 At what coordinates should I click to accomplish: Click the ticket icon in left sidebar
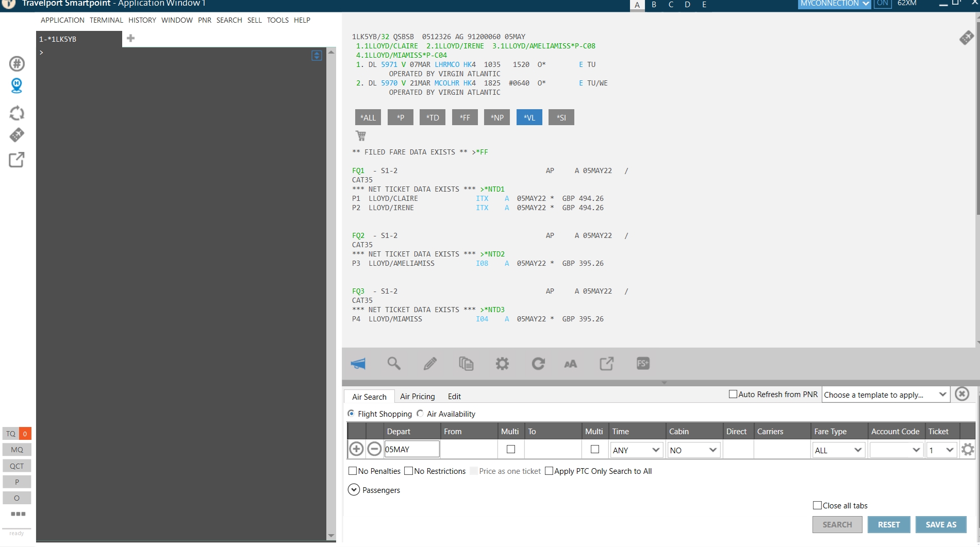click(x=16, y=135)
